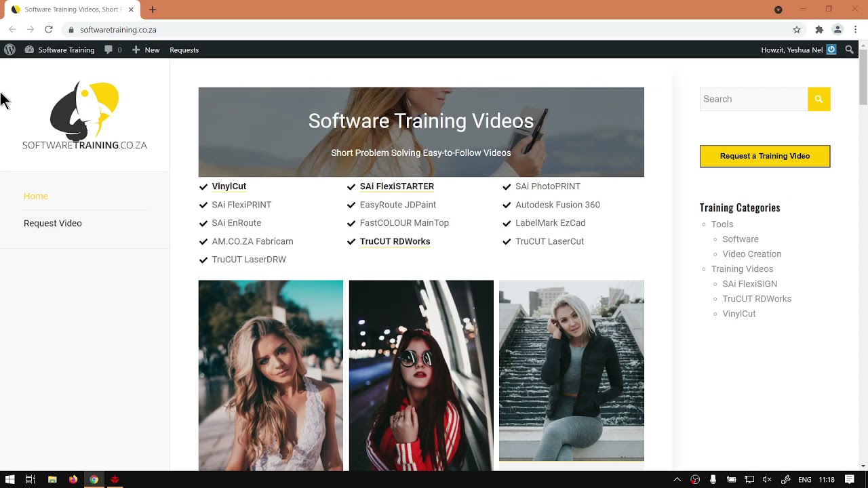Open the TruCUT RDWorks link in list
The image size is (868, 488).
tap(395, 241)
